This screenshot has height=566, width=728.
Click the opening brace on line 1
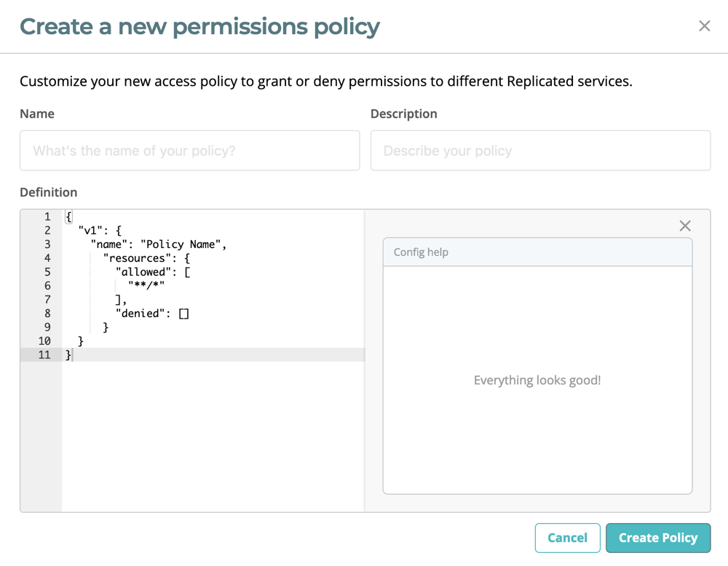click(x=67, y=216)
